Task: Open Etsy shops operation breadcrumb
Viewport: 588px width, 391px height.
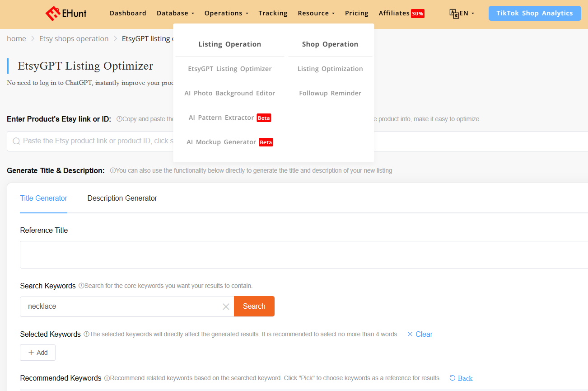Action: click(x=74, y=39)
